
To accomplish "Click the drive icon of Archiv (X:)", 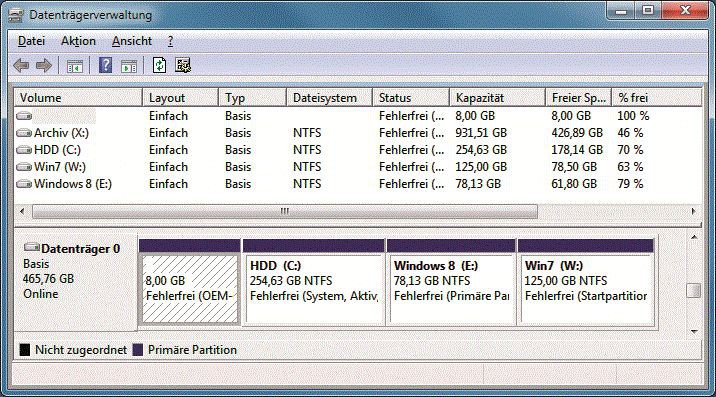I will 24,133.
